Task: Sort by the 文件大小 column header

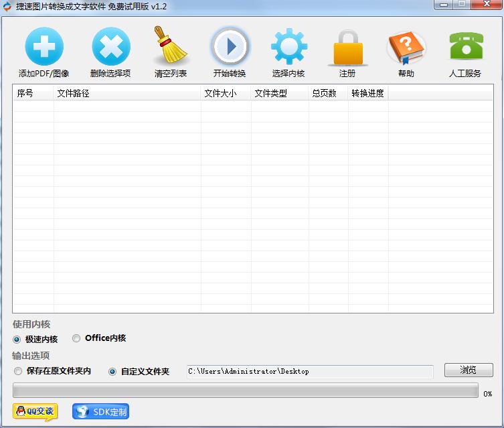Action: tap(226, 93)
